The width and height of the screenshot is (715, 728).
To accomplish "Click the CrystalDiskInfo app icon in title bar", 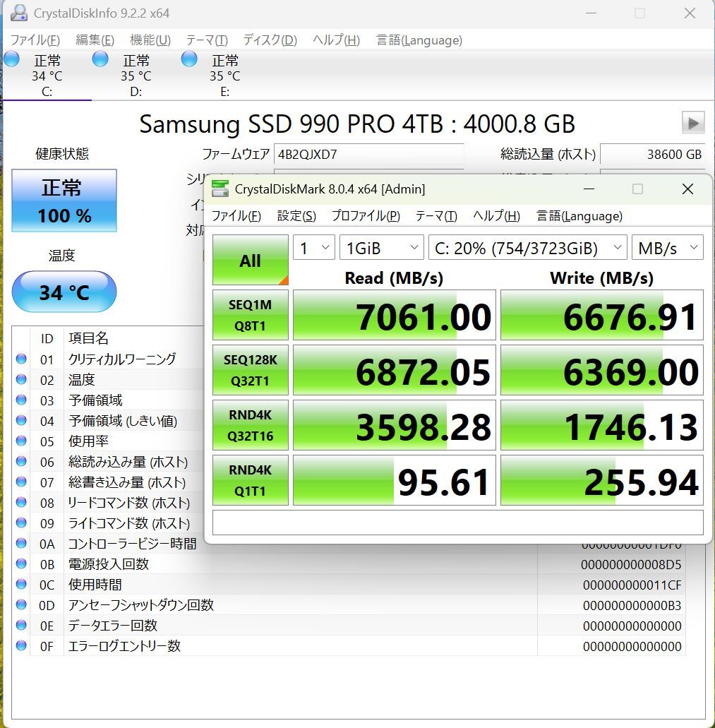I will click(19, 13).
